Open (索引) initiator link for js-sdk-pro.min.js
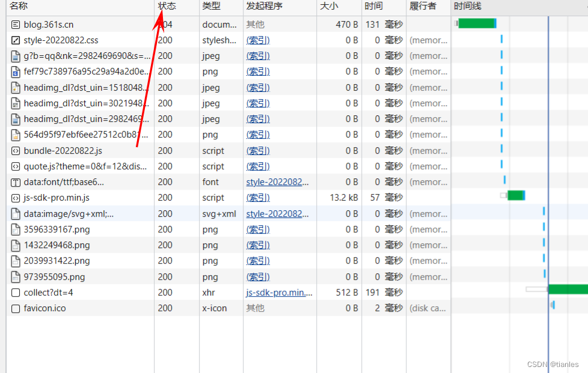588x373 pixels. pos(258,198)
